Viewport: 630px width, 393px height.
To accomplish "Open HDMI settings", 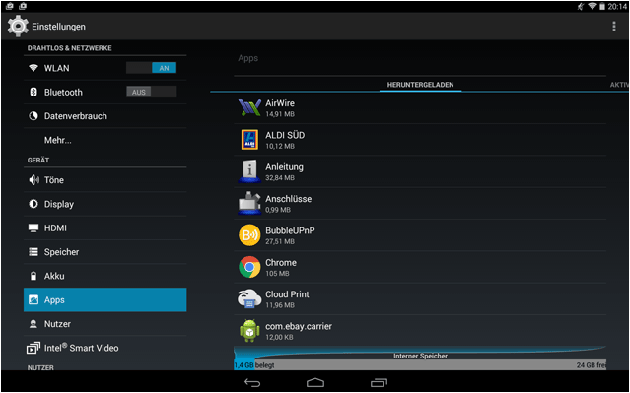I will click(105, 228).
